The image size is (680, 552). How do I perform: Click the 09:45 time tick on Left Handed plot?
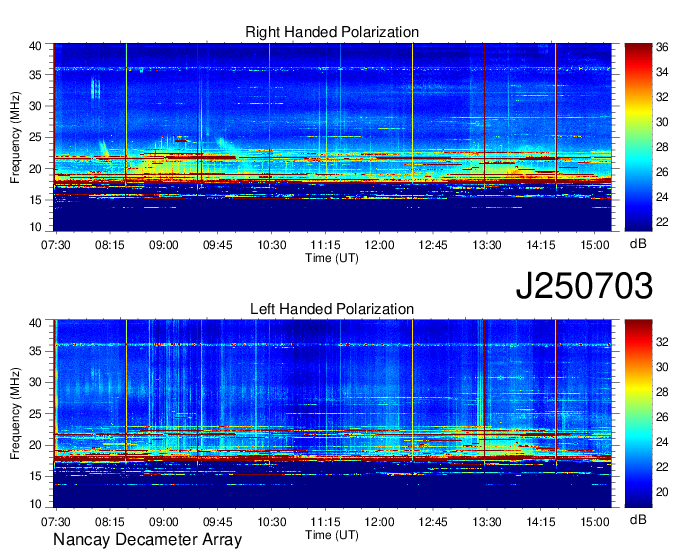(218, 522)
